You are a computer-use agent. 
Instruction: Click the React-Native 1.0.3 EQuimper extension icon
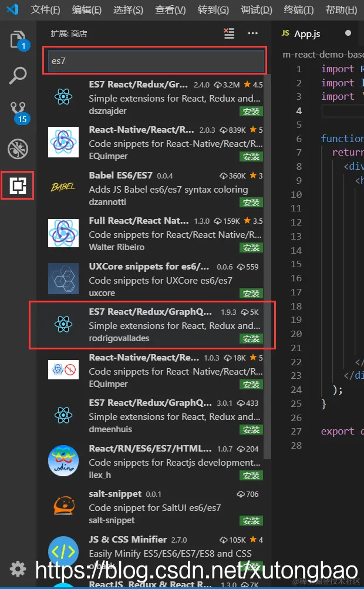63,369
